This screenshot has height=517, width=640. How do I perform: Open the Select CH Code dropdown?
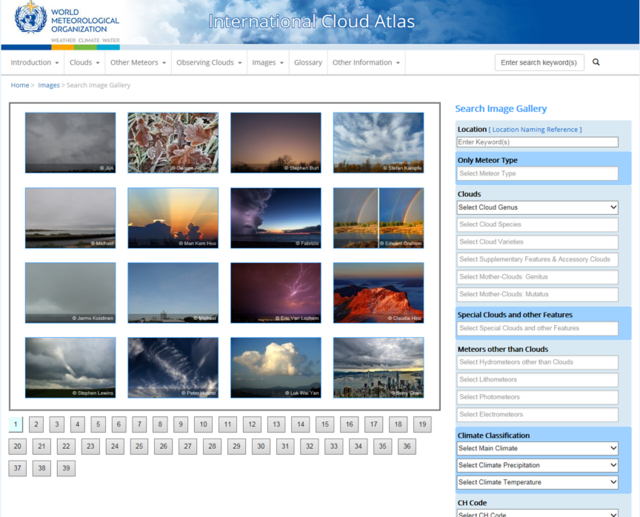pos(537,514)
